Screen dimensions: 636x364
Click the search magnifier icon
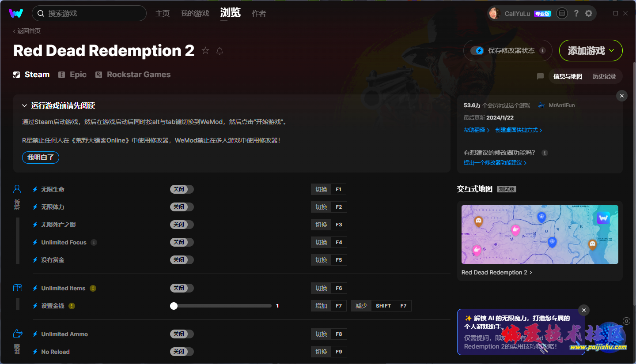pos(41,13)
